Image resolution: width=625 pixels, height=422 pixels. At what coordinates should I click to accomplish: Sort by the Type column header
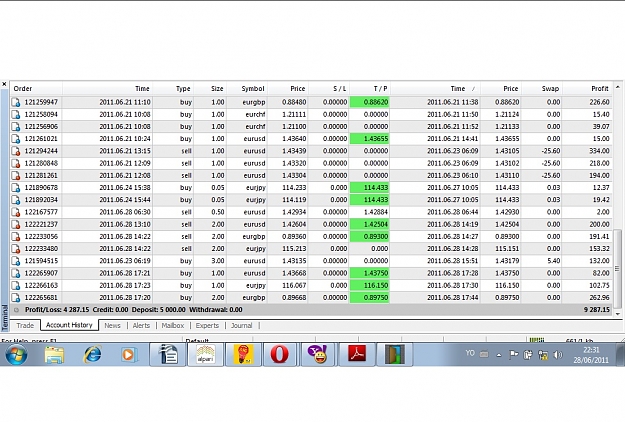click(x=172, y=88)
